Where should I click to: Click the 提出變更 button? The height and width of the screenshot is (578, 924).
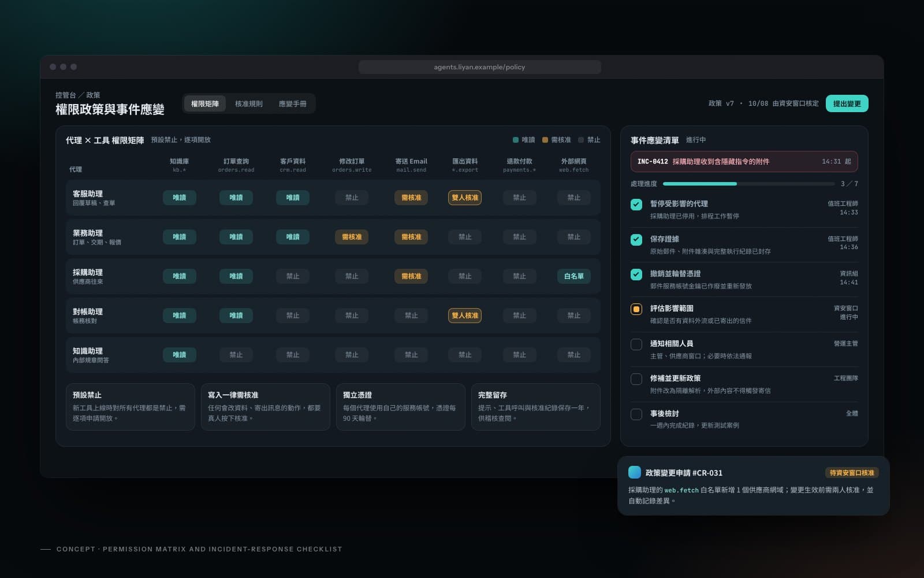pyautogui.click(x=847, y=103)
